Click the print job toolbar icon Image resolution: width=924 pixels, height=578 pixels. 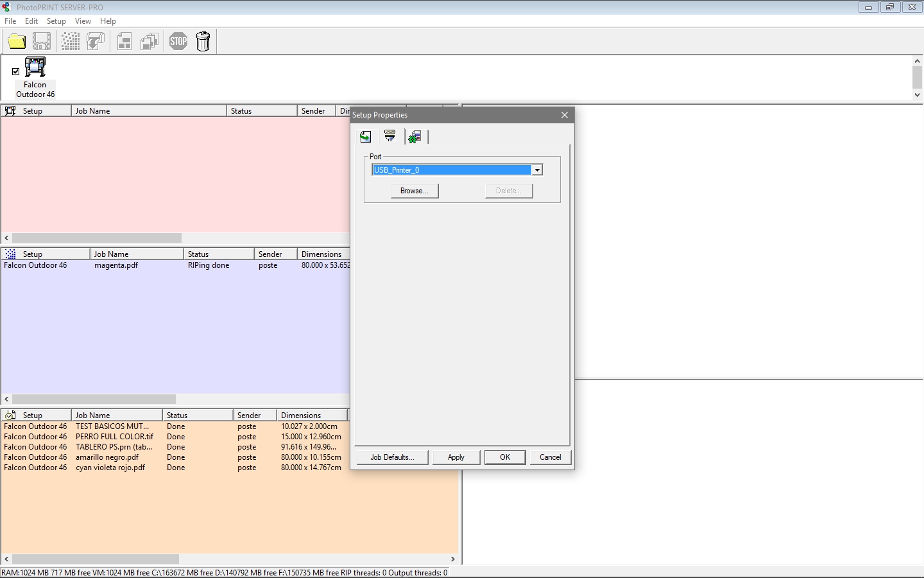pos(96,42)
